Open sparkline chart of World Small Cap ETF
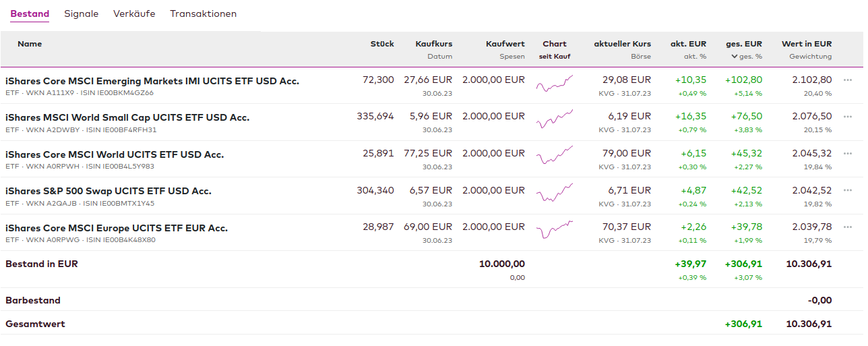The image size is (868, 346). (x=555, y=121)
